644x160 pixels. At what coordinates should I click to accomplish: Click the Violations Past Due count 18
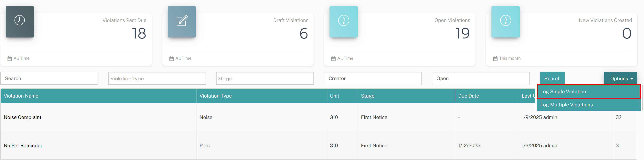139,34
